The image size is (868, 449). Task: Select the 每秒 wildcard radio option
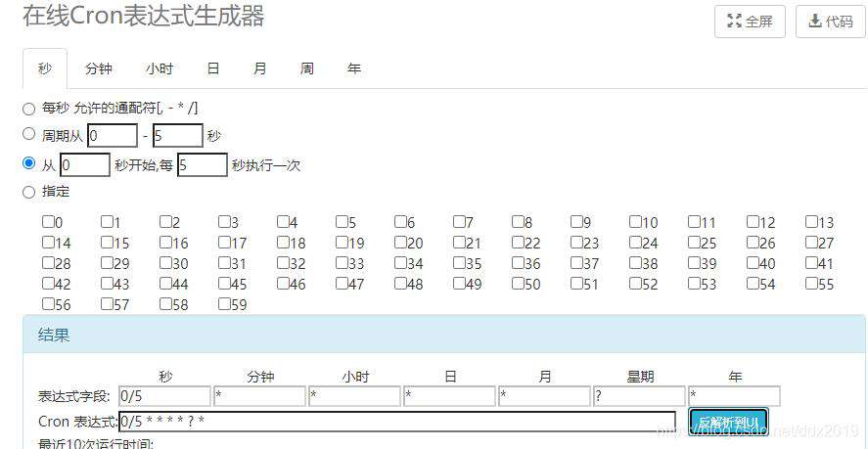point(28,109)
